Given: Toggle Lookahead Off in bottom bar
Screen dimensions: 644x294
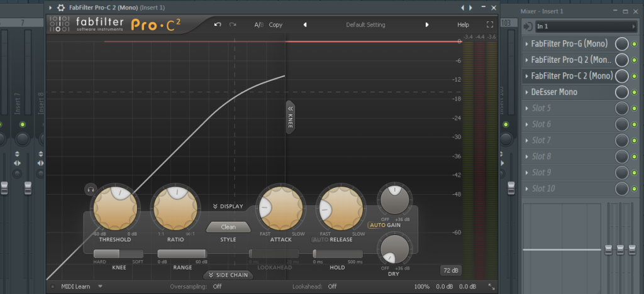Looking at the screenshot, I should coord(332,286).
